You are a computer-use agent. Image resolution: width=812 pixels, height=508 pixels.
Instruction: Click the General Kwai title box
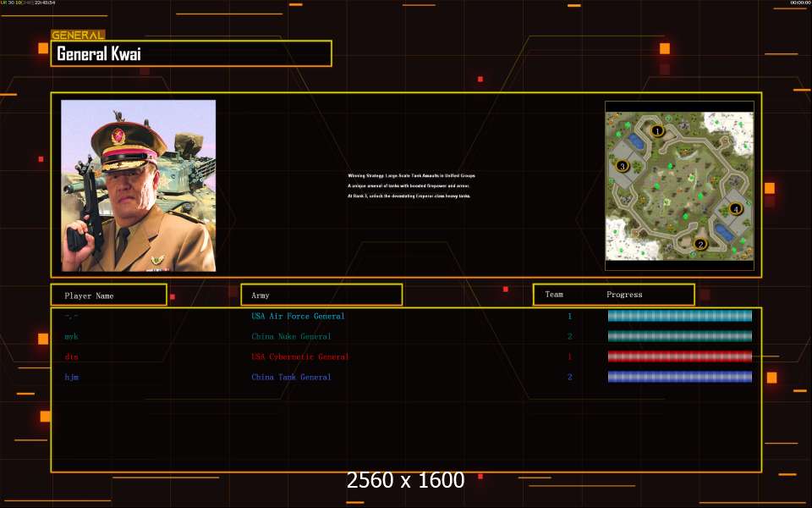[191, 53]
